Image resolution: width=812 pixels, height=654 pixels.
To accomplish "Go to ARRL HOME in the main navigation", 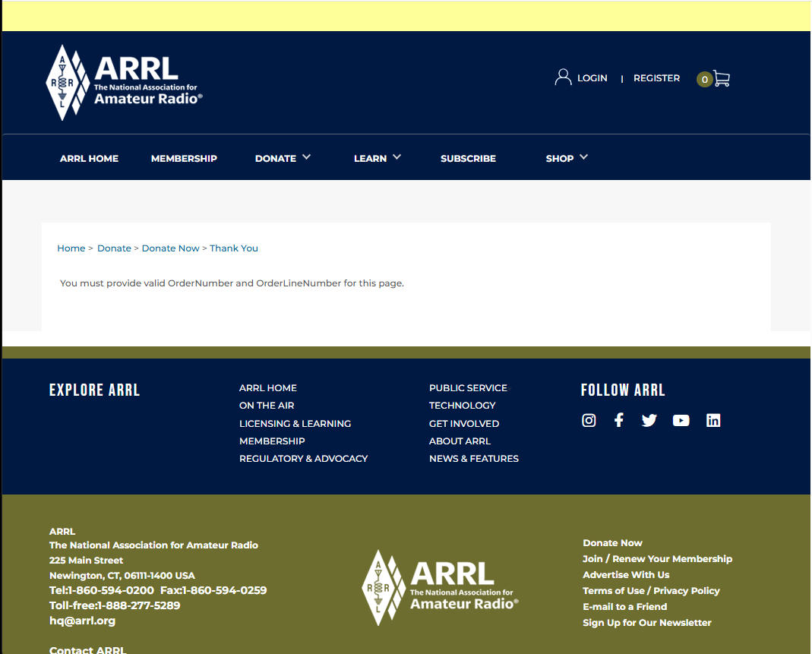I will pyautogui.click(x=89, y=159).
